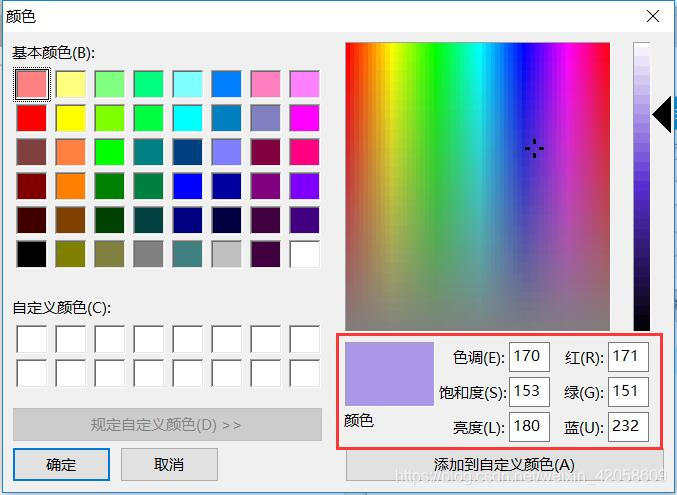
Task: Click 添加到自定义颜色(A) button
Action: pyautogui.click(x=504, y=465)
